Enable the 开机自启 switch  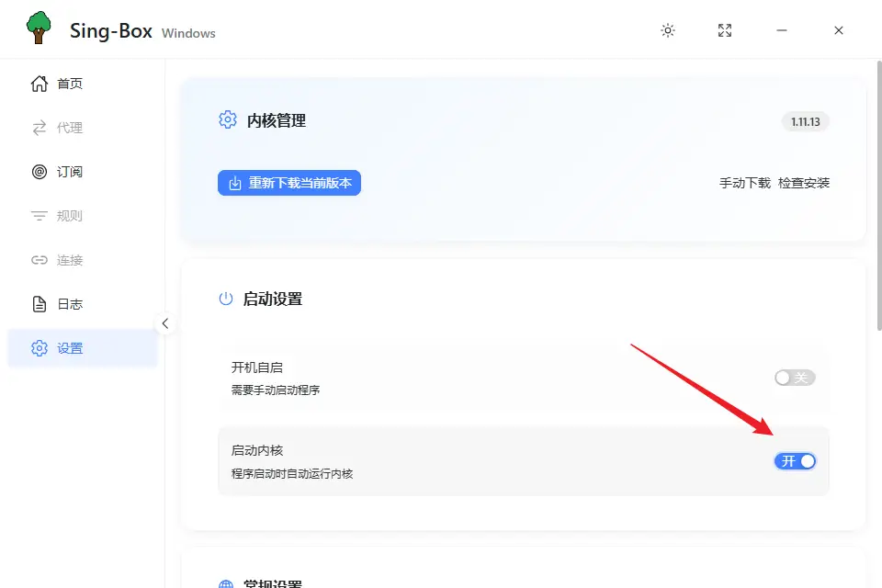point(794,378)
